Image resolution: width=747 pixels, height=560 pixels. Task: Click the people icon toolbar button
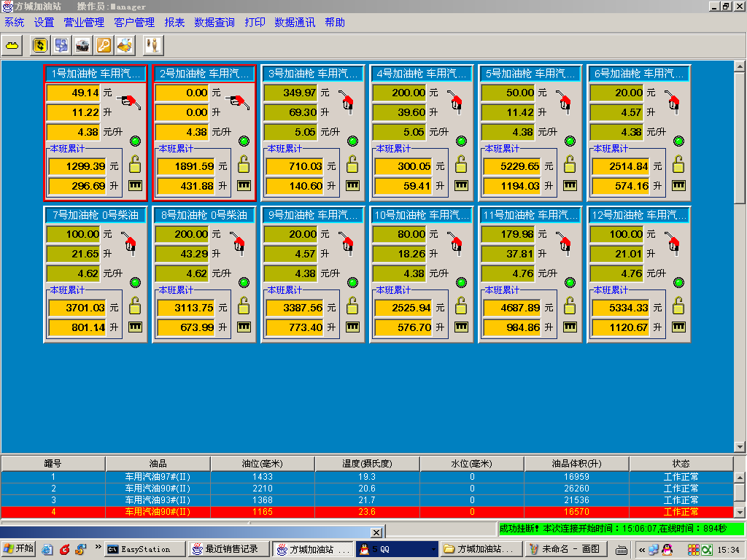click(152, 46)
